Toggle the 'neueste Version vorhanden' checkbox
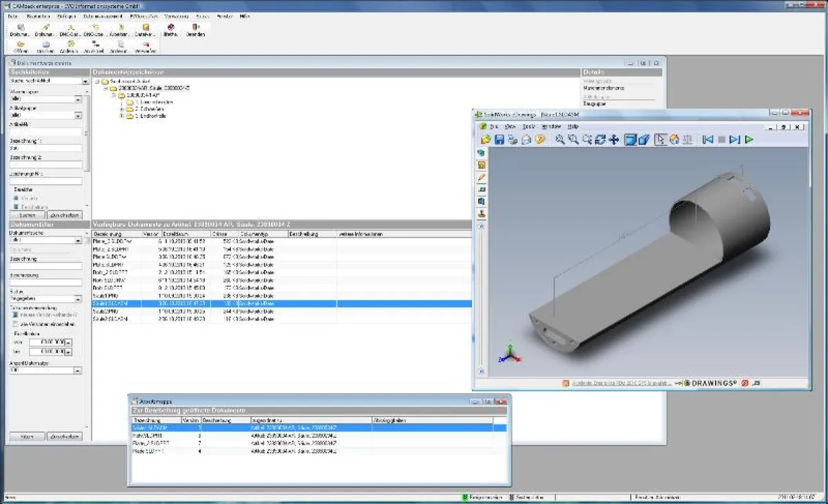 [x=14, y=314]
